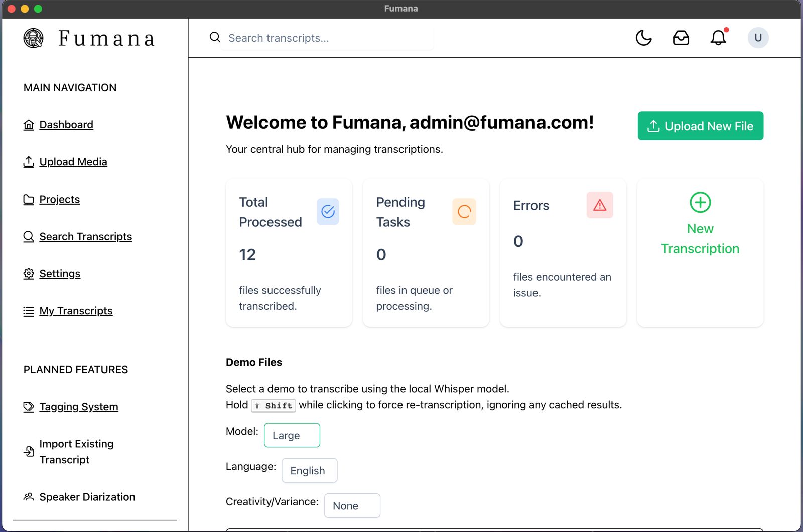Open Settings from sidebar
803x532 pixels.
click(60, 274)
